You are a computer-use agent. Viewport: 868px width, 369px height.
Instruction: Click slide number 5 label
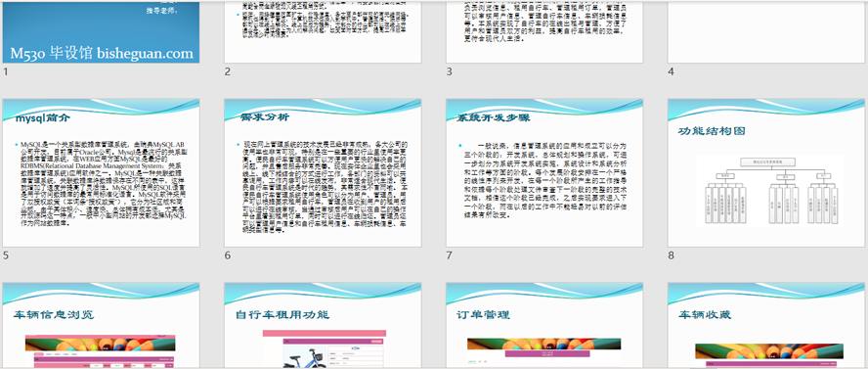click(6, 255)
